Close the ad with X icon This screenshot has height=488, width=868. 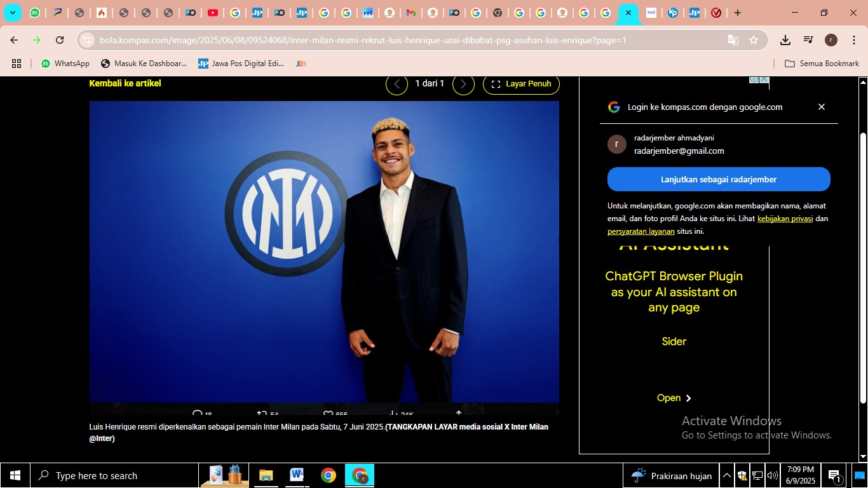pyautogui.click(x=764, y=79)
